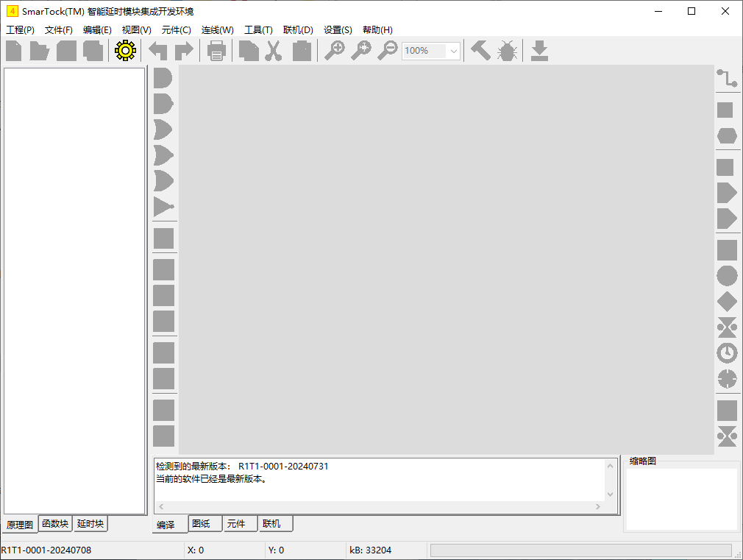Image resolution: width=743 pixels, height=560 pixels.
Task: Click the SmarTock app icon in title bar
Action: click(x=13, y=11)
